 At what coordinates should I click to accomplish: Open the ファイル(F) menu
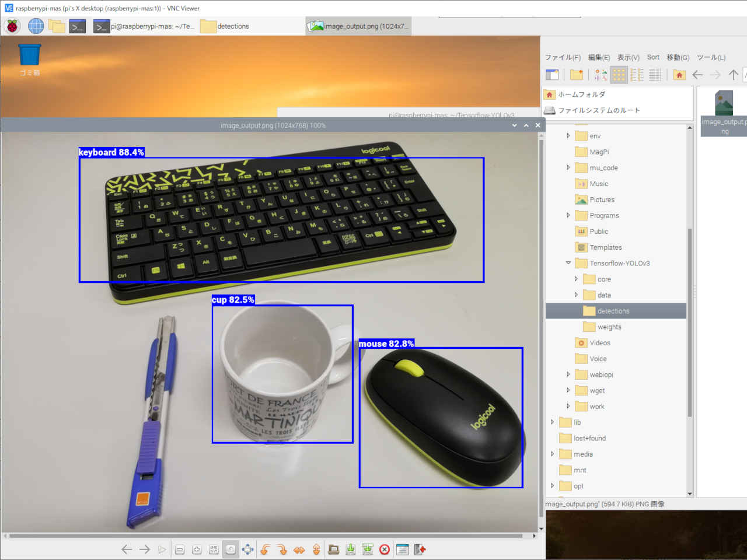(x=563, y=57)
